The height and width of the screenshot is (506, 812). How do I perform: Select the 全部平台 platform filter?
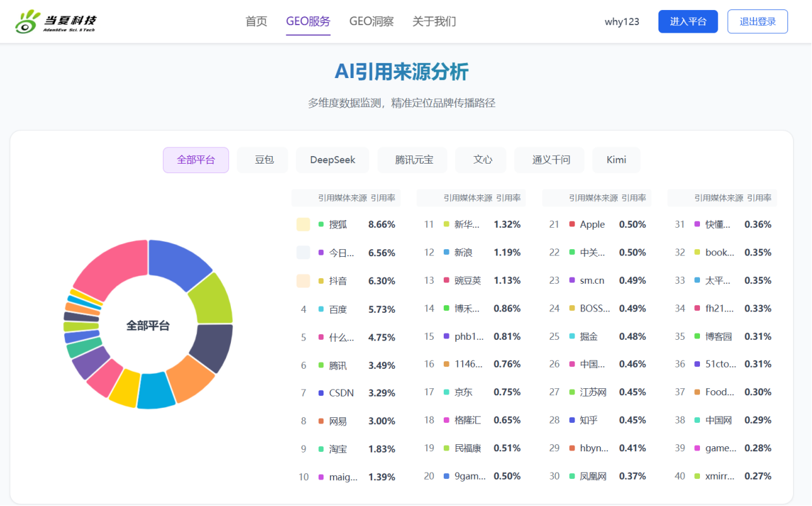pos(196,160)
